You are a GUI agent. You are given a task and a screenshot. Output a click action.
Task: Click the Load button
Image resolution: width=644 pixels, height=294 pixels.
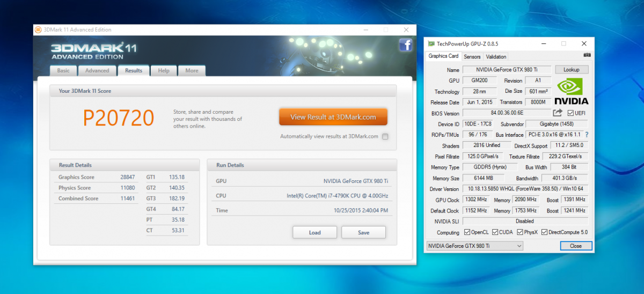coord(315,232)
